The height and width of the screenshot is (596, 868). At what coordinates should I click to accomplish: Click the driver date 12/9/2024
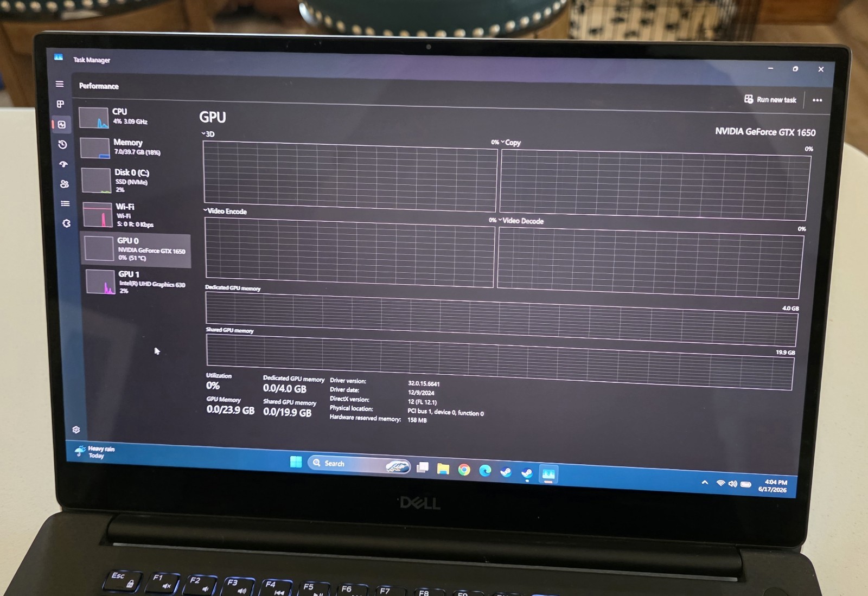[x=421, y=393]
